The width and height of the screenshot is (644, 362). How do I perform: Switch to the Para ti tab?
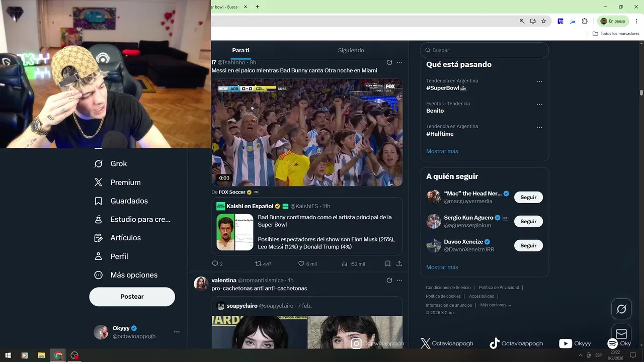pos(240,50)
